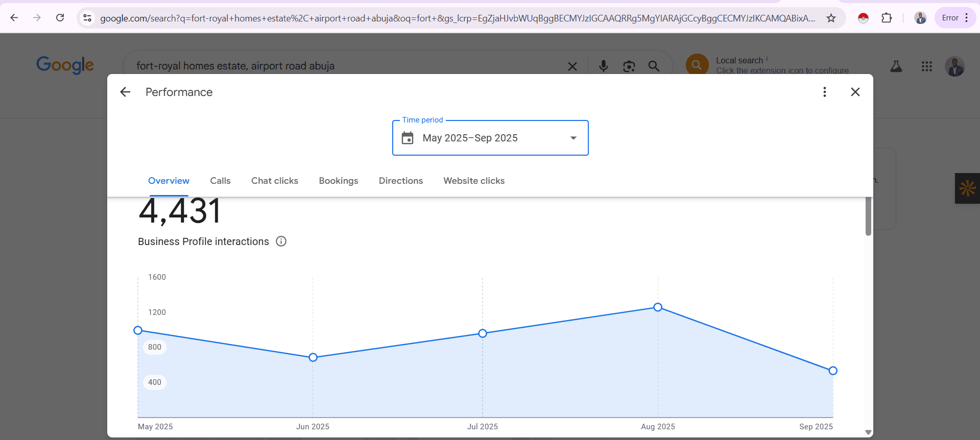Open the Google apps grid
This screenshot has width=980, height=440.
tap(926, 66)
